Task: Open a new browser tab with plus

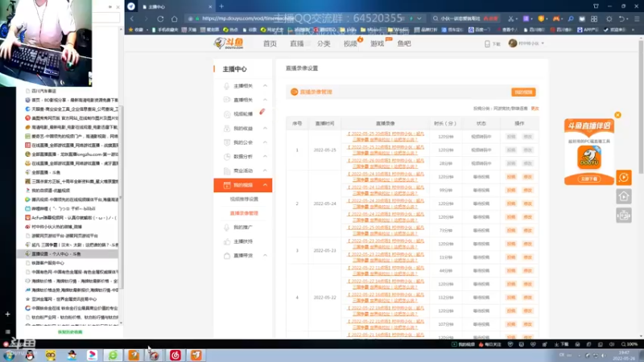Action: pyautogui.click(x=221, y=6)
